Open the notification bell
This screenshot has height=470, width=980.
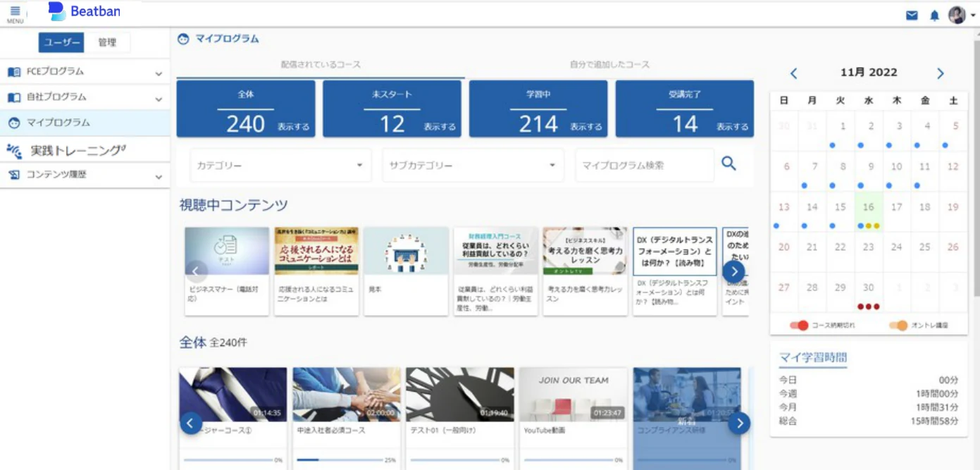[x=934, y=16]
